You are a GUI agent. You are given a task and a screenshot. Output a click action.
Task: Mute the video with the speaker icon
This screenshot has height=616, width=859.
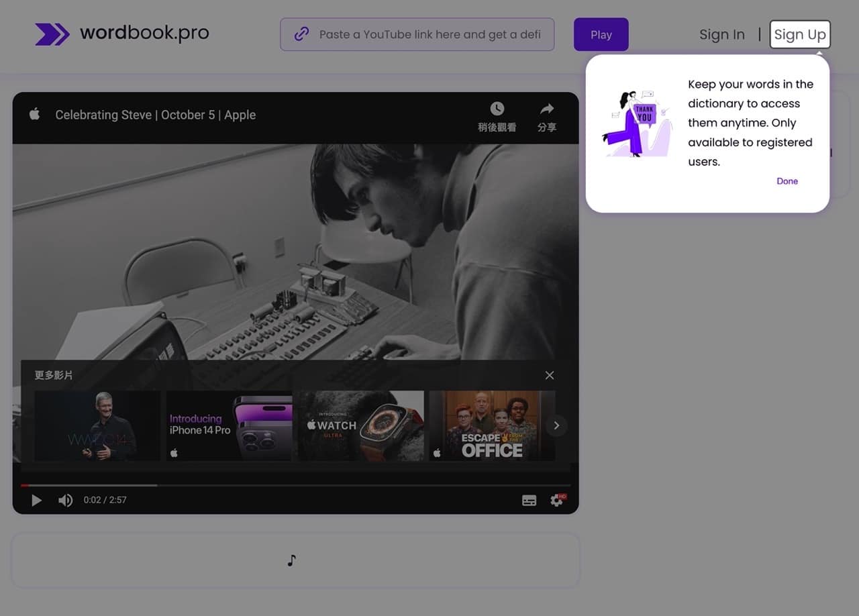click(x=65, y=500)
